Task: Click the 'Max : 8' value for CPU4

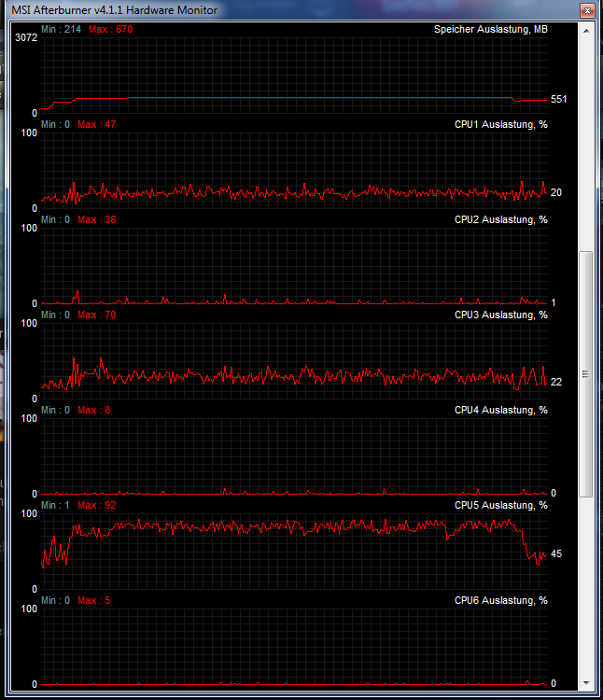Action: [94, 410]
